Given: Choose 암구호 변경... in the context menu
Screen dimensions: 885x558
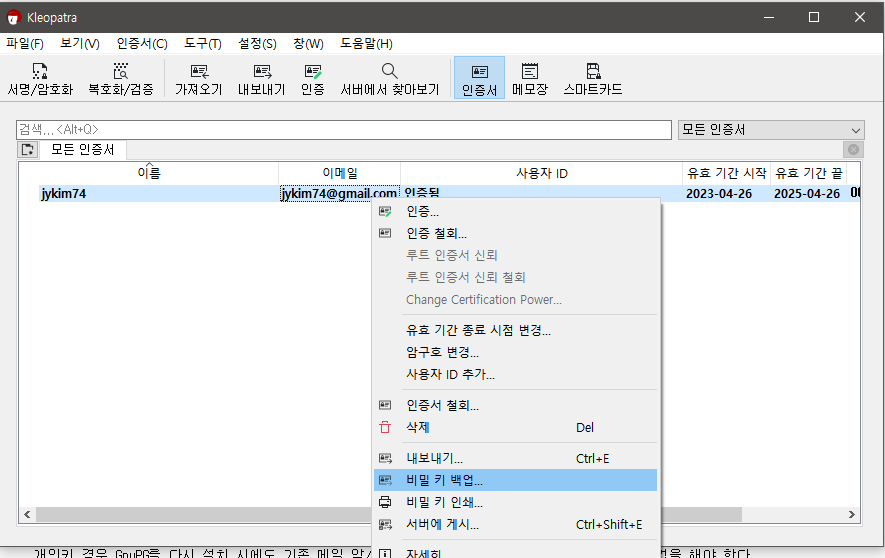Looking at the screenshot, I should [515, 352].
